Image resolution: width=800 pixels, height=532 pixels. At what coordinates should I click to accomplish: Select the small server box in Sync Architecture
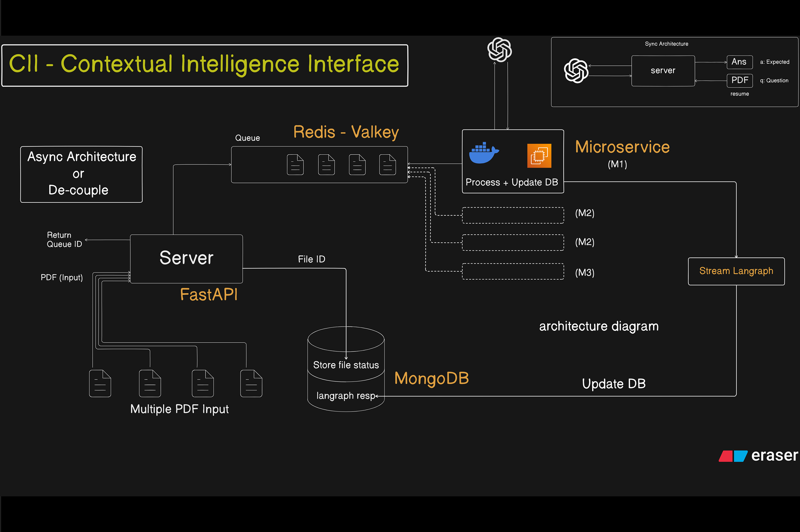[663, 71]
